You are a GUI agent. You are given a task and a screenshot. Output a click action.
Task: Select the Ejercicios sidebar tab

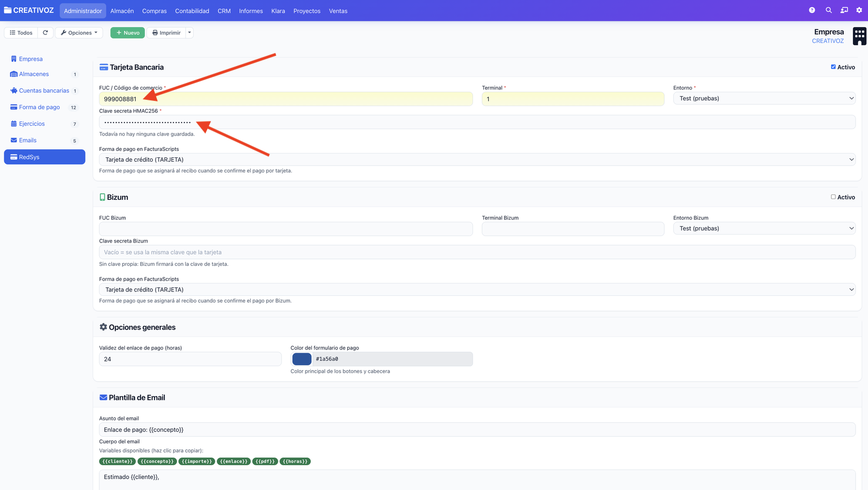[x=44, y=124]
